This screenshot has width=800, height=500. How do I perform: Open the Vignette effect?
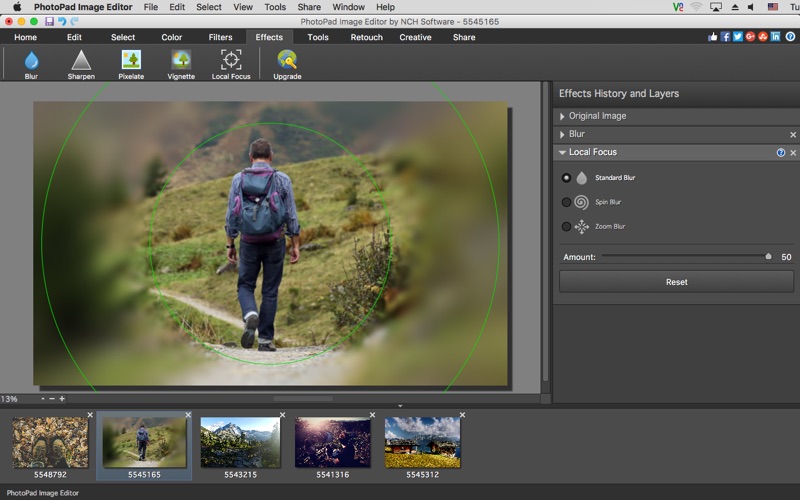coord(181,63)
